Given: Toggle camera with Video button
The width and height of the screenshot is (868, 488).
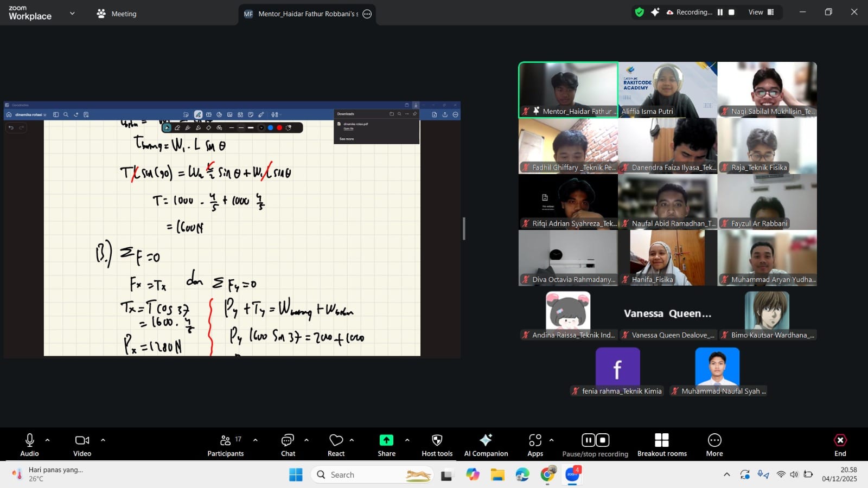Looking at the screenshot, I should (82, 445).
